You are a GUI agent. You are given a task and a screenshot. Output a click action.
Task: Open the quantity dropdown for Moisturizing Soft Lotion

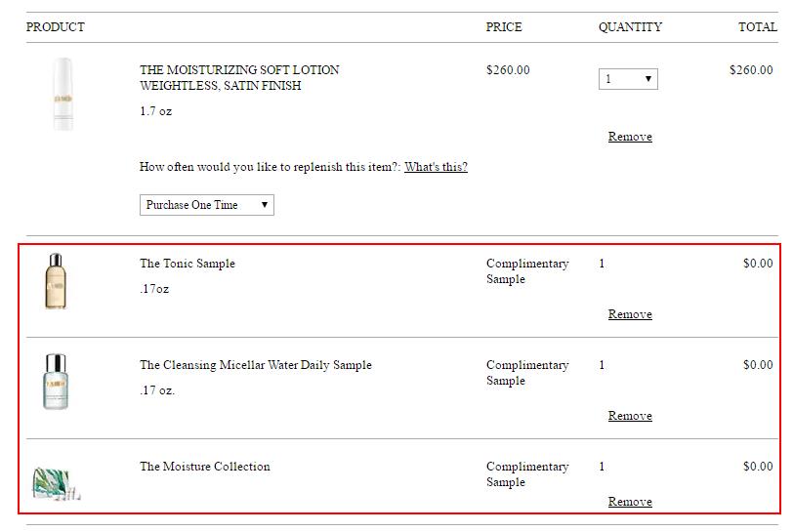628,79
